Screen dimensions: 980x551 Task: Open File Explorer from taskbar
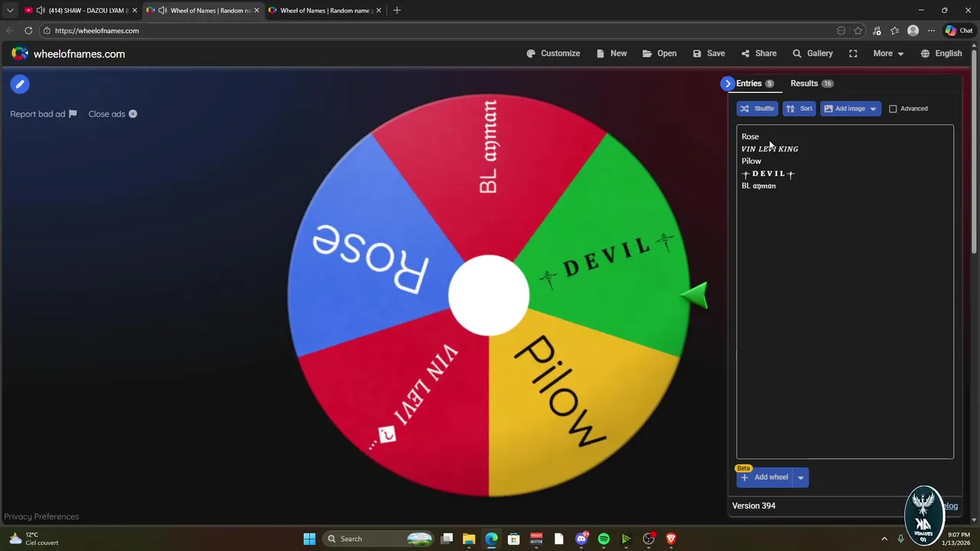469,539
